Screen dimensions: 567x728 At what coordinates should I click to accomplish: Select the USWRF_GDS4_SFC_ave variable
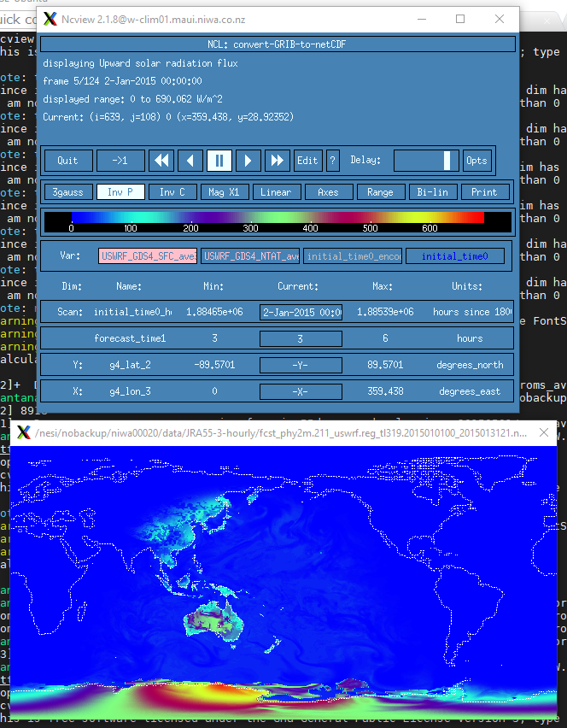pyautogui.click(x=148, y=255)
